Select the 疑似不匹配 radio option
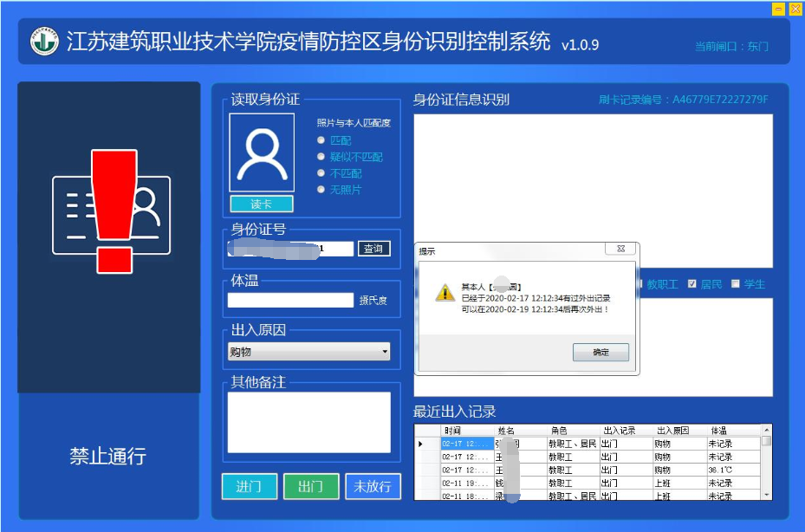The height and width of the screenshot is (532, 805). pyautogui.click(x=321, y=157)
